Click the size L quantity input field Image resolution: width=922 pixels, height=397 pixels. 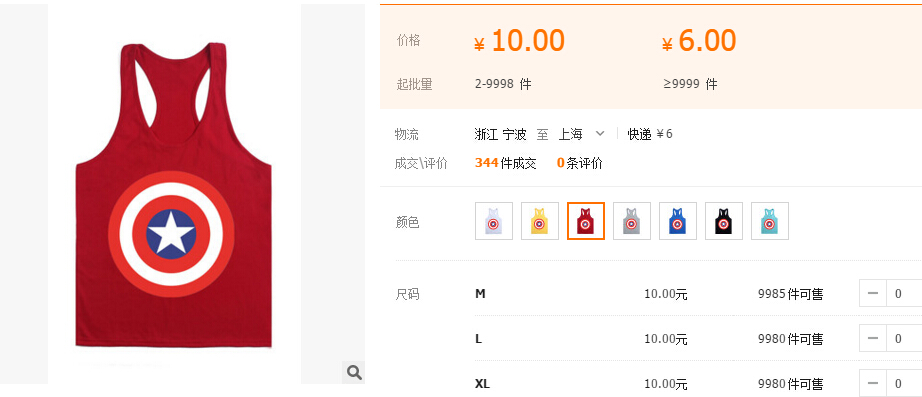(904, 338)
